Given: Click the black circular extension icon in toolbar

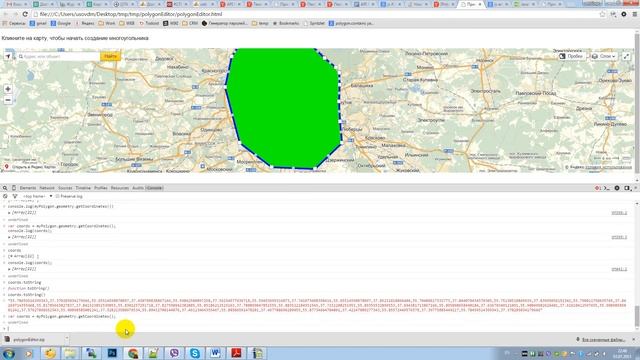Looking at the screenshot, I should click(624, 14).
